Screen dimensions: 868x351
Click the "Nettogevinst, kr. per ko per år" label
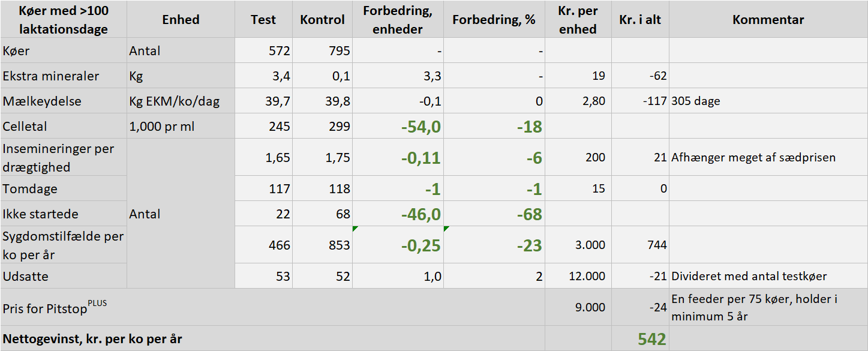(92, 339)
